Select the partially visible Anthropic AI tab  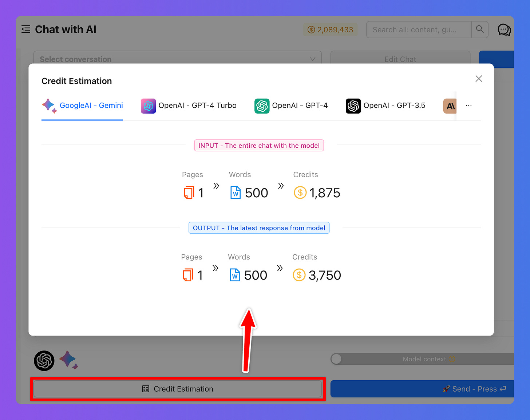point(450,106)
